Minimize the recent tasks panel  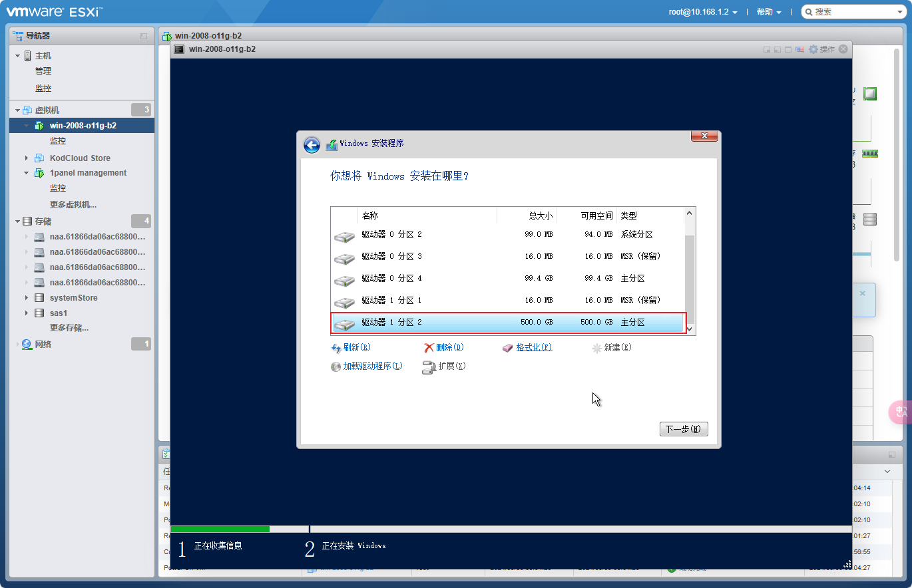coord(892,455)
